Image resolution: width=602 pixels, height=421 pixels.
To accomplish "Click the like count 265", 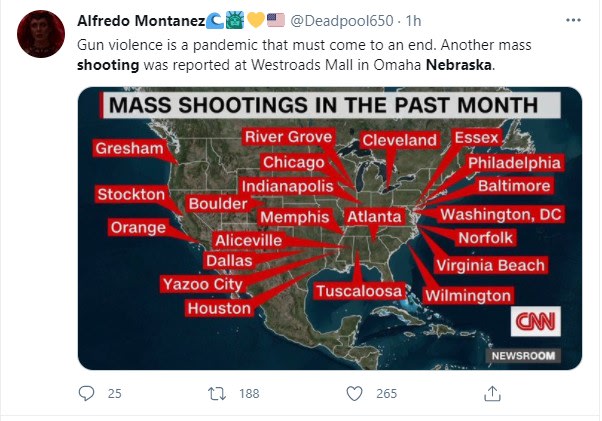I will [x=387, y=394].
